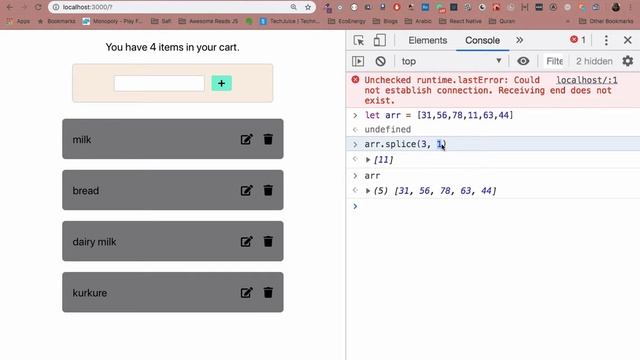The width and height of the screenshot is (640, 360).
Task: Edit the bread cart item
Action: (247, 191)
